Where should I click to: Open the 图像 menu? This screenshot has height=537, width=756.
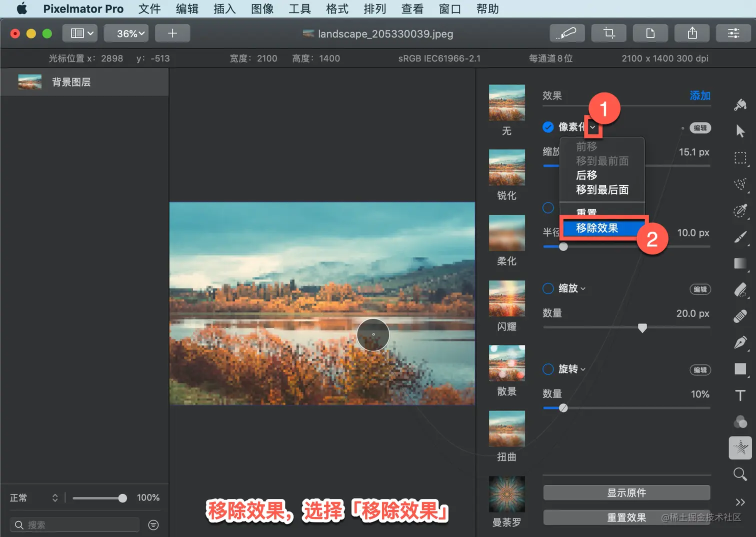tap(262, 8)
